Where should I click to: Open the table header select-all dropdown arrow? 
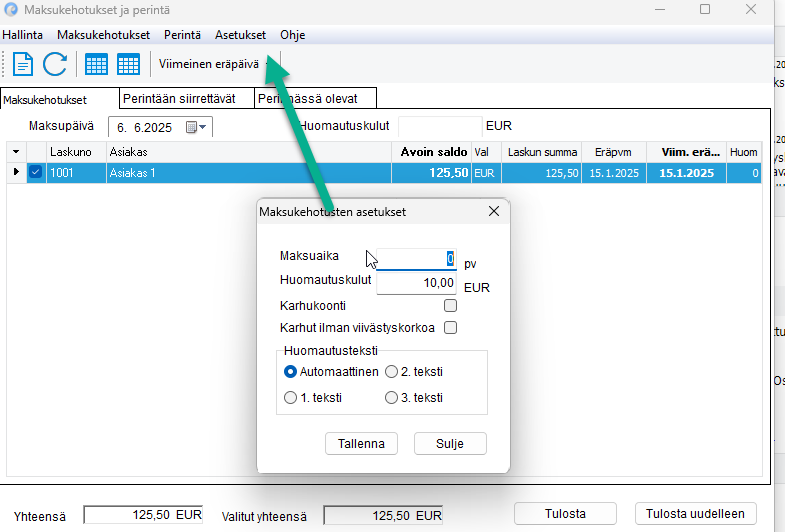point(16,152)
